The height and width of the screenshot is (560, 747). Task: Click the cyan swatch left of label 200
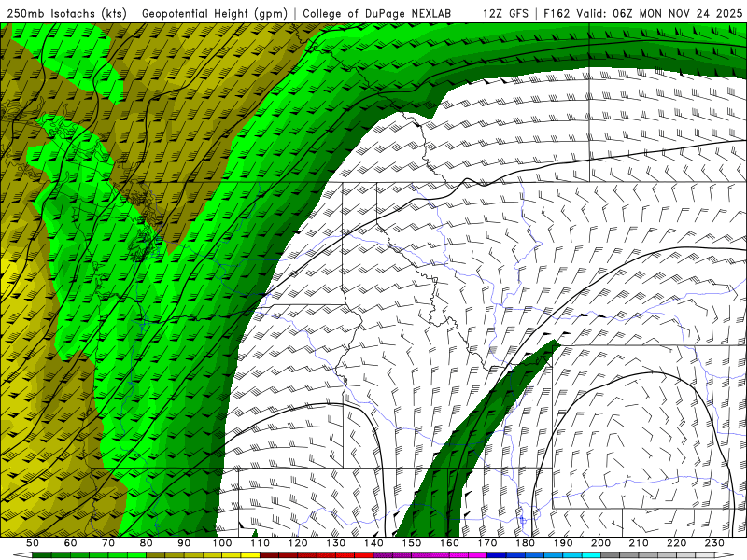click(x=592, y=555)
